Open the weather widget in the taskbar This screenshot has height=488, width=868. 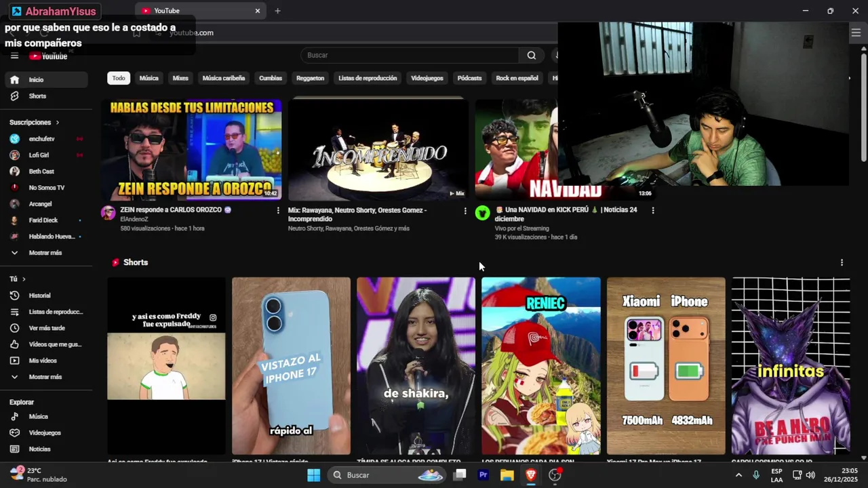39,474
